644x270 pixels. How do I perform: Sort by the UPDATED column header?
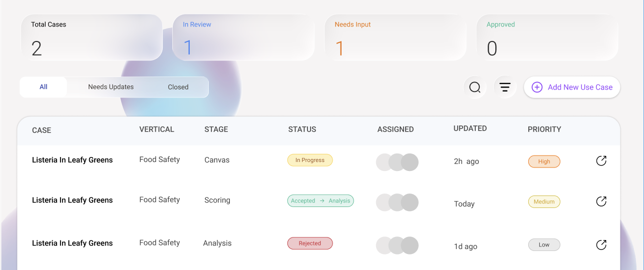coord(470,128)
